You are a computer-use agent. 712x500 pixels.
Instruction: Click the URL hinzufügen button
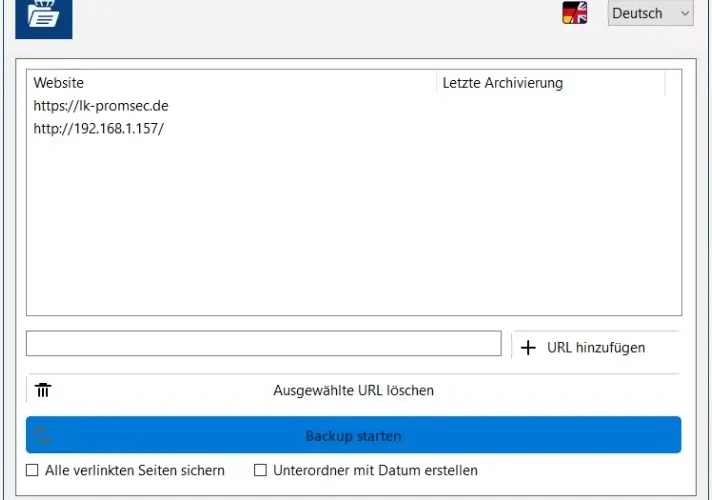(x=595, y=347)
